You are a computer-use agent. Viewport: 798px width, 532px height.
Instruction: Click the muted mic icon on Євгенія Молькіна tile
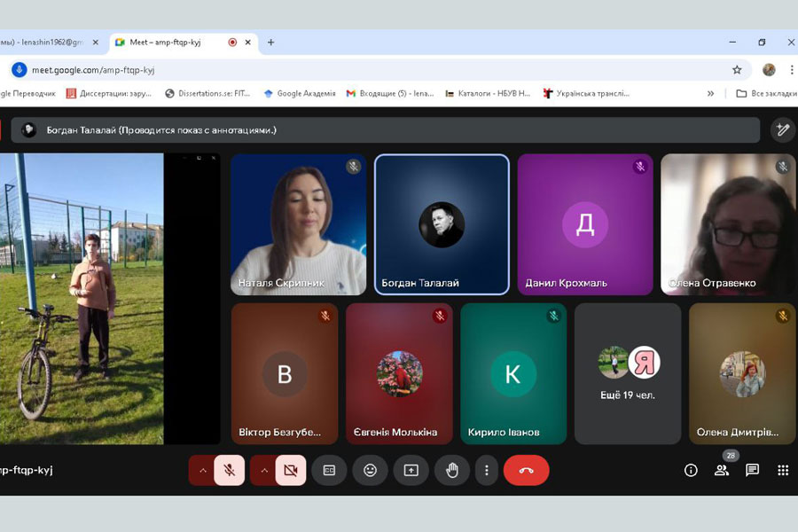pos(440,317)
